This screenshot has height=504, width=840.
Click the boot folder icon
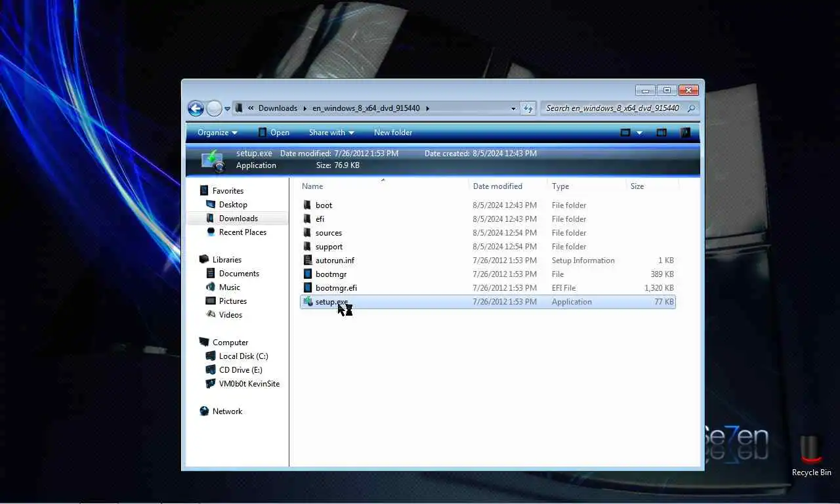pos(308,205)
